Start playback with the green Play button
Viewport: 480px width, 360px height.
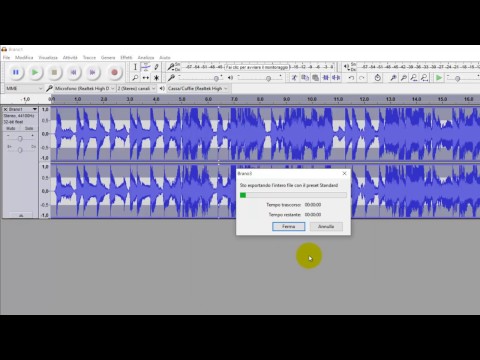point(35,72)
